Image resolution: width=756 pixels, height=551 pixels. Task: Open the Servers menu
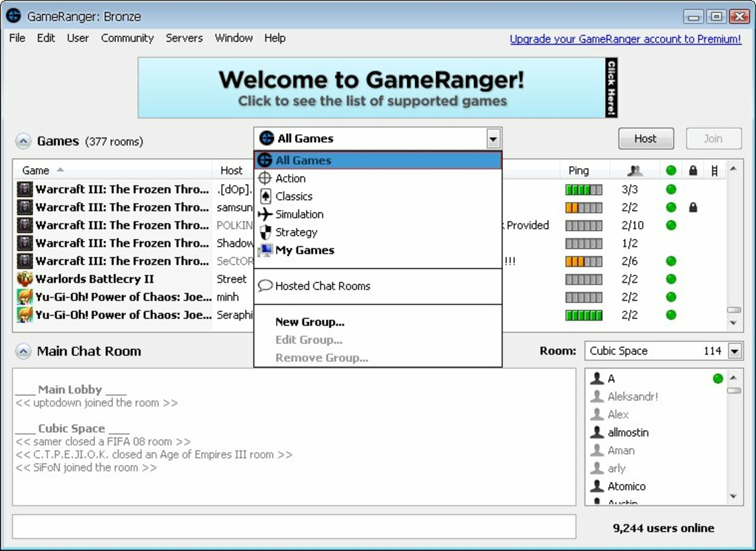point(184,38)
